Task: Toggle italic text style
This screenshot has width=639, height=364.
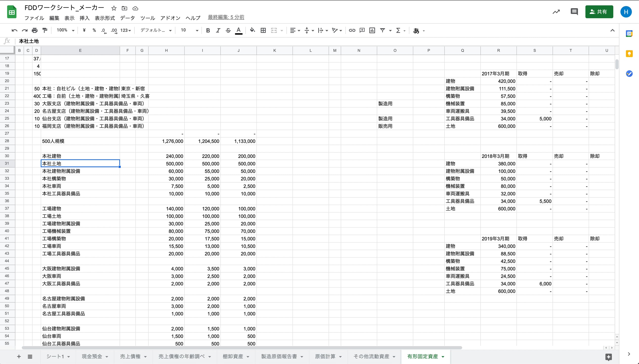Action: click(218, 31)
